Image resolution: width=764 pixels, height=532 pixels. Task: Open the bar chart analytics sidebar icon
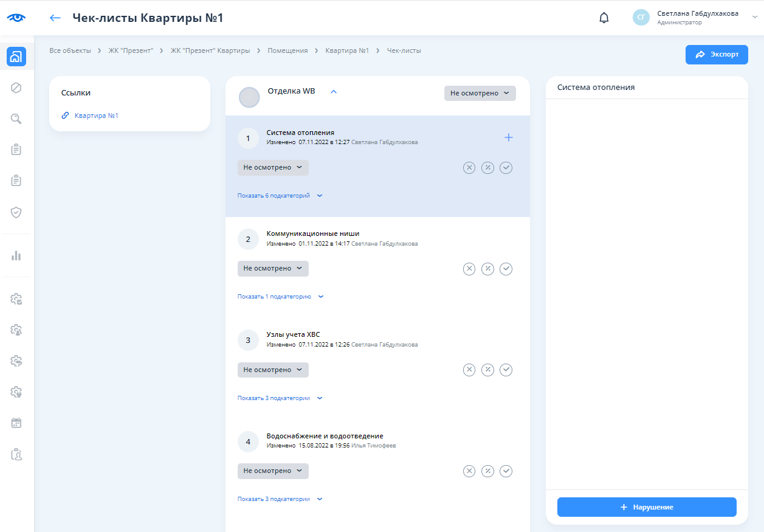pos(16,255)
